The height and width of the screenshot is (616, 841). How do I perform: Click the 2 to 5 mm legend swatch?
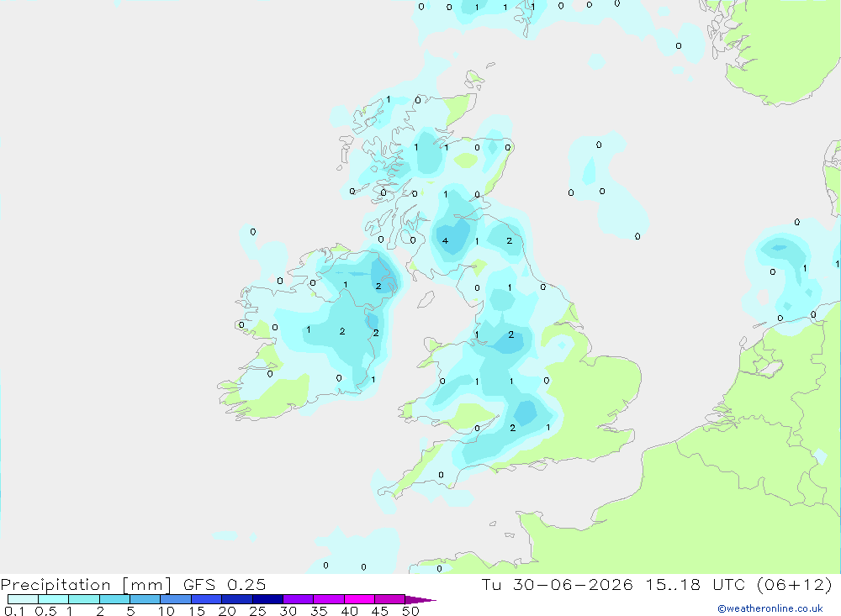(x=114, y=599)
